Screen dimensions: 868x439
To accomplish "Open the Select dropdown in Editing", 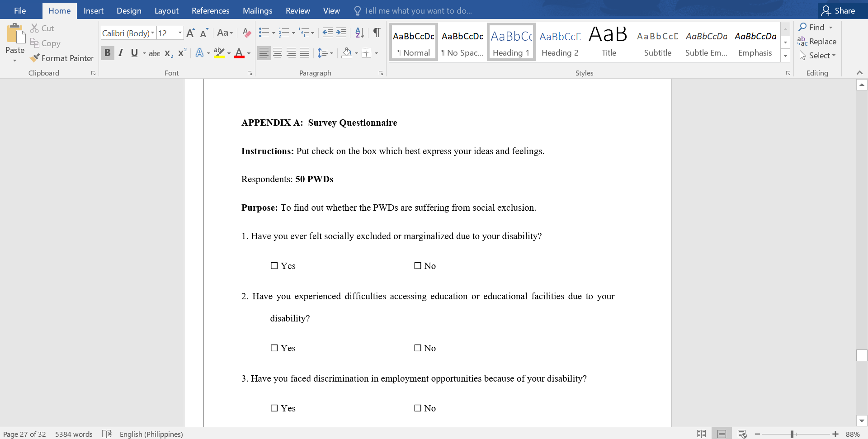I will pyautogui.click(x=817, y=56).
